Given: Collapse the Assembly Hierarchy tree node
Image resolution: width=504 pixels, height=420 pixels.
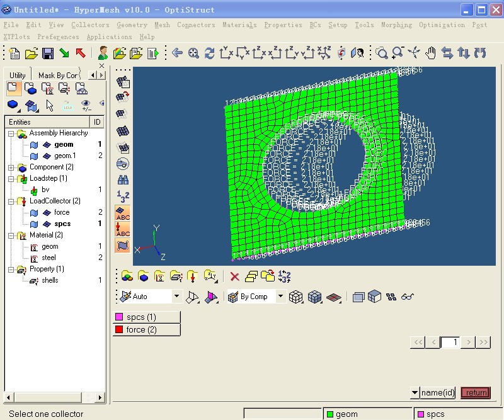Looking at the screenshot, I should [11, 133].
